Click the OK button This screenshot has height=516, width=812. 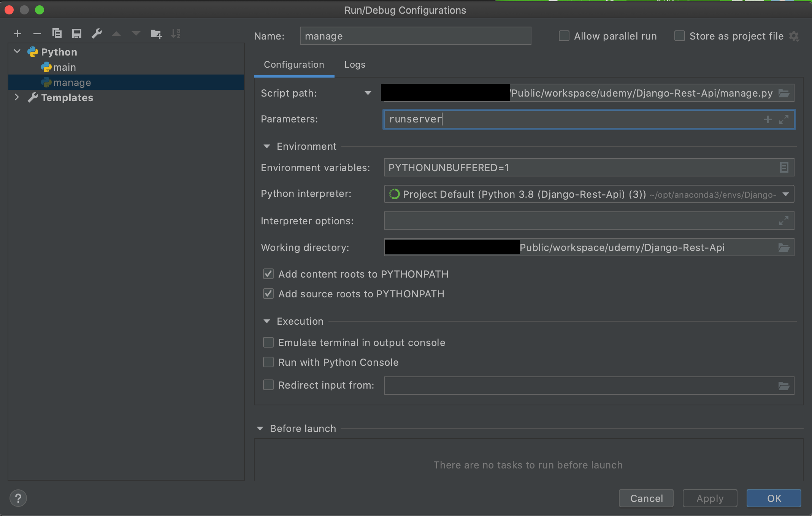point(774,498)
